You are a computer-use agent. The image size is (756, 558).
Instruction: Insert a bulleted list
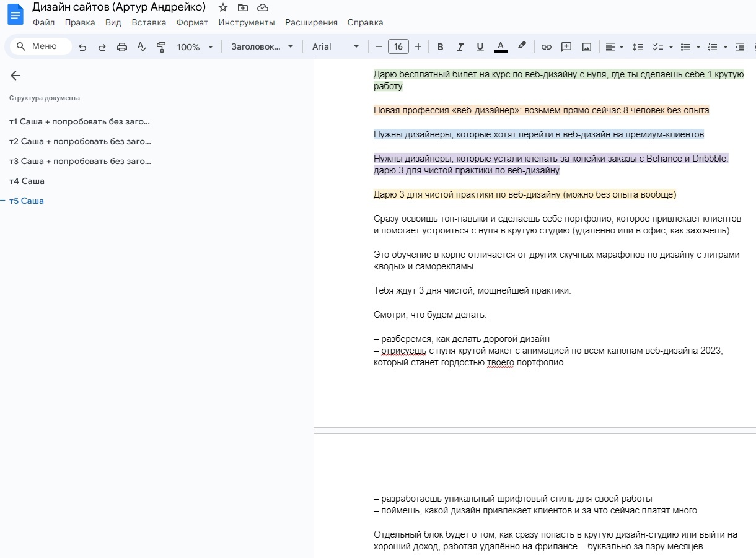[685, 47]
